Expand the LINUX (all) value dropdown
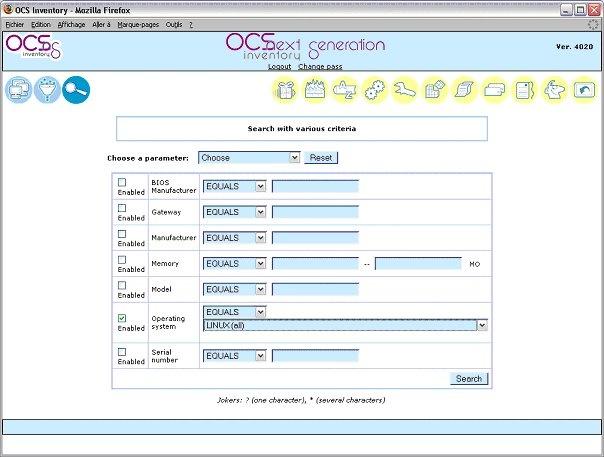 [345, 325]
